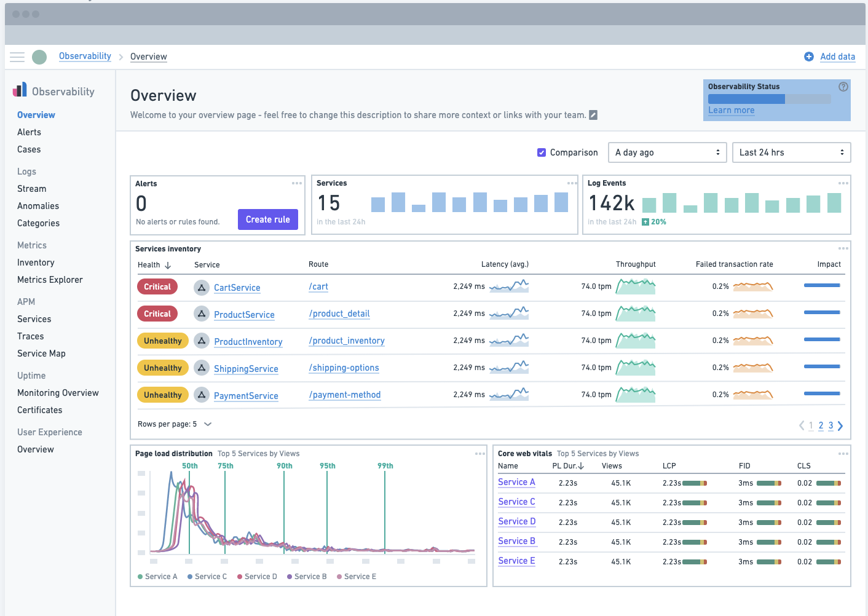Click the PaymentService agent icon

(202, 395)
